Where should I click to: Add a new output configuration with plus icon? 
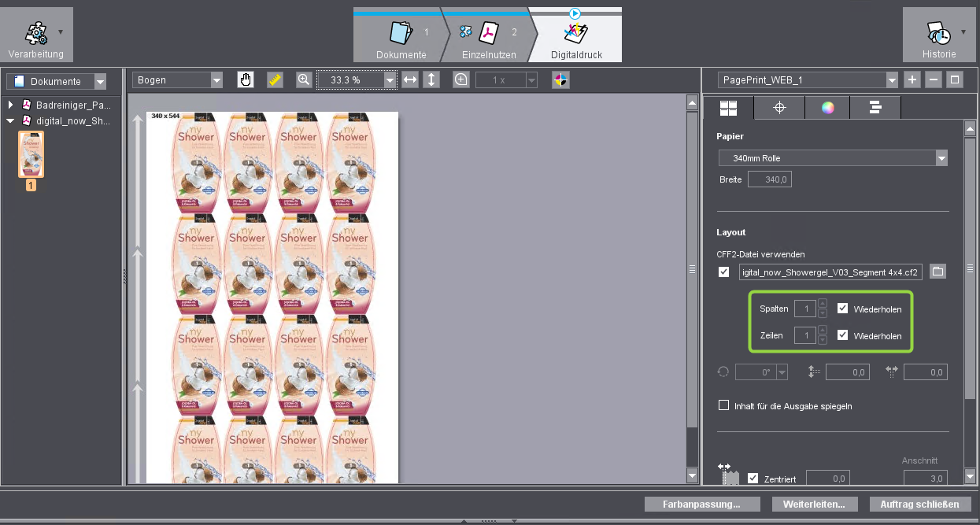tap(911, 79)
